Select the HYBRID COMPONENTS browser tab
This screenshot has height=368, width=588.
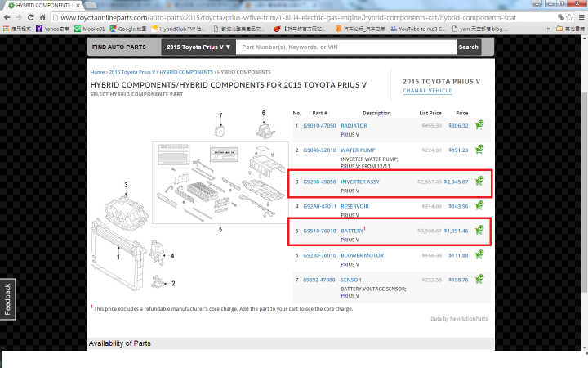44,5
